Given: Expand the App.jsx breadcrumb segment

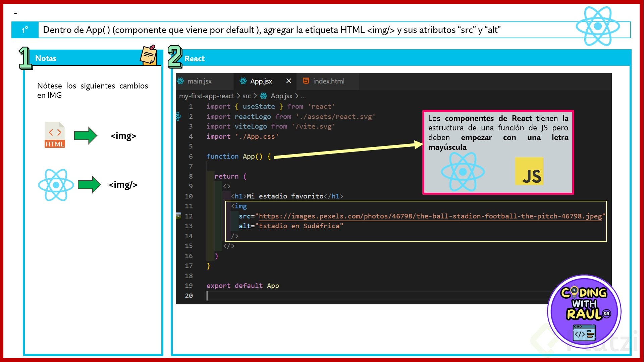Looking at the screenshot, I should 281,96.
